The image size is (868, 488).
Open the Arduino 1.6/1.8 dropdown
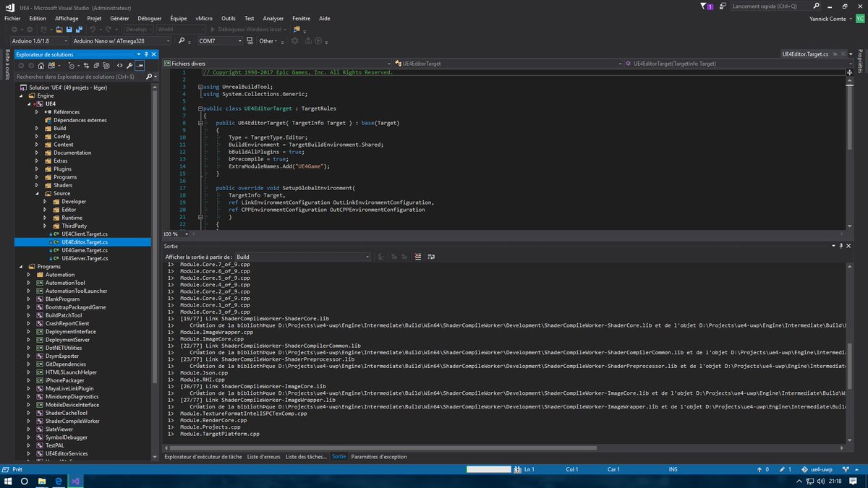39,40
